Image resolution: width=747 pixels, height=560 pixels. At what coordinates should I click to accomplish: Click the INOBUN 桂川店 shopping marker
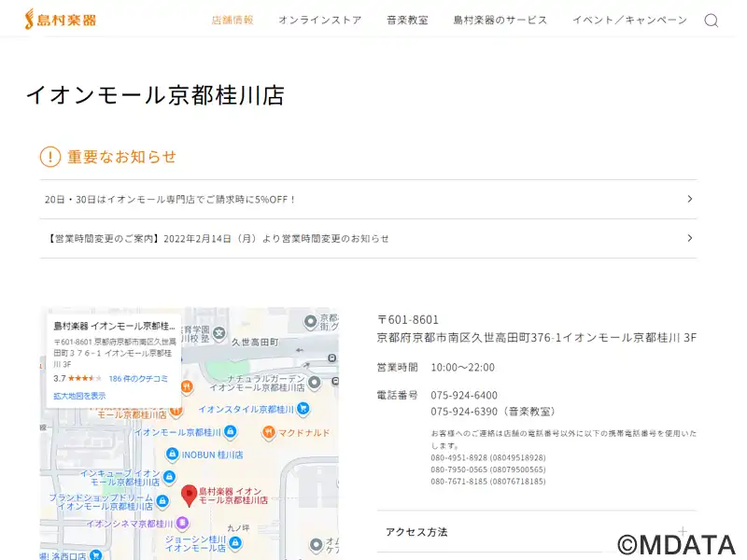[172, 455]
